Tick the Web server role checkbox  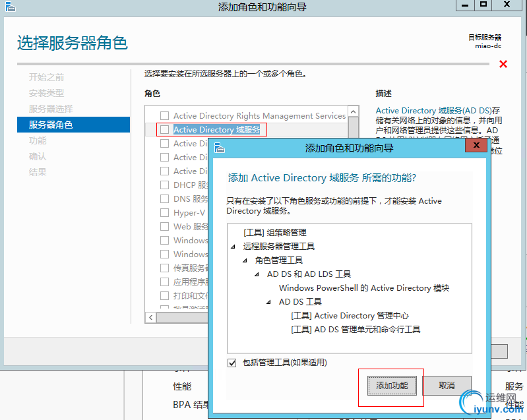[x=164, y=226]
